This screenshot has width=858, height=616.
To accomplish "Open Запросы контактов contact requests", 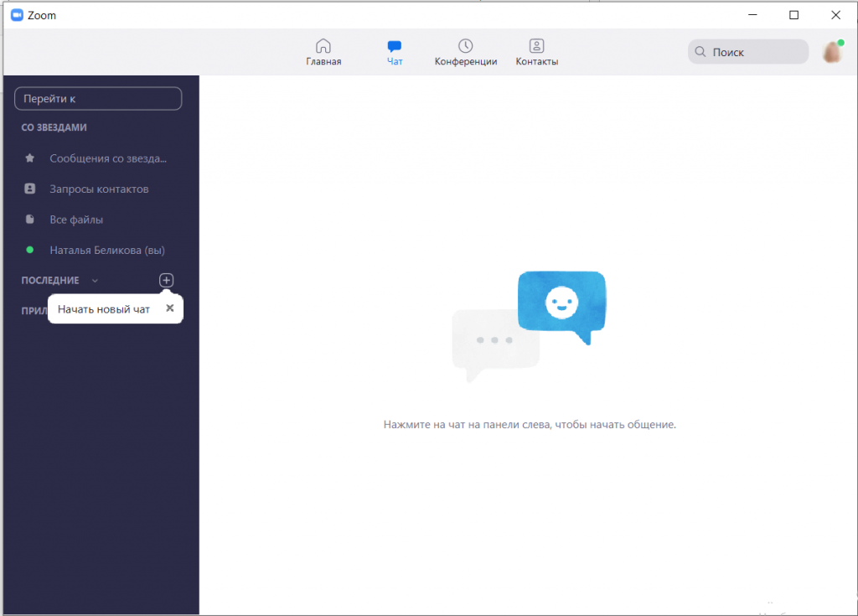I will (x=99, y=189).
